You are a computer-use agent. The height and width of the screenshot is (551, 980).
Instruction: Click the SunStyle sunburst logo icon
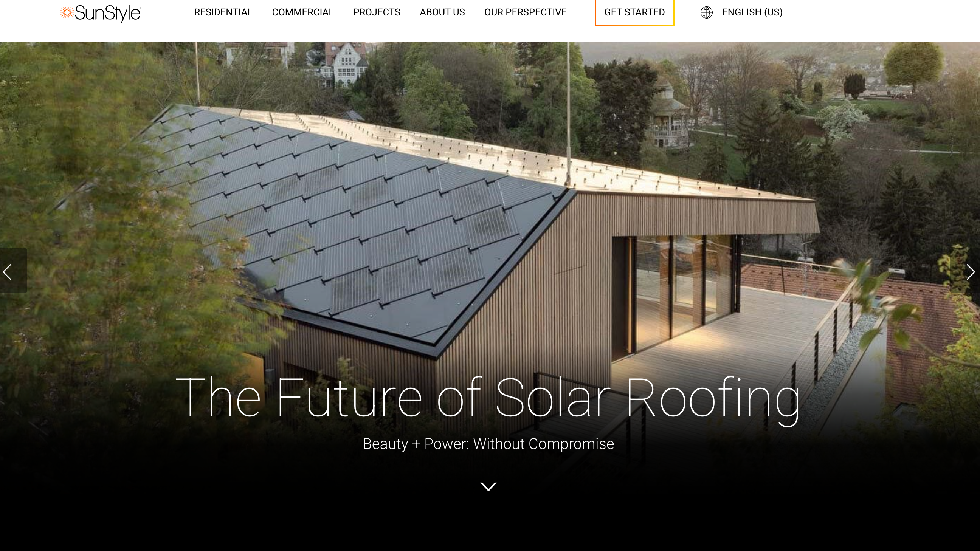click(x=67, y=12)
